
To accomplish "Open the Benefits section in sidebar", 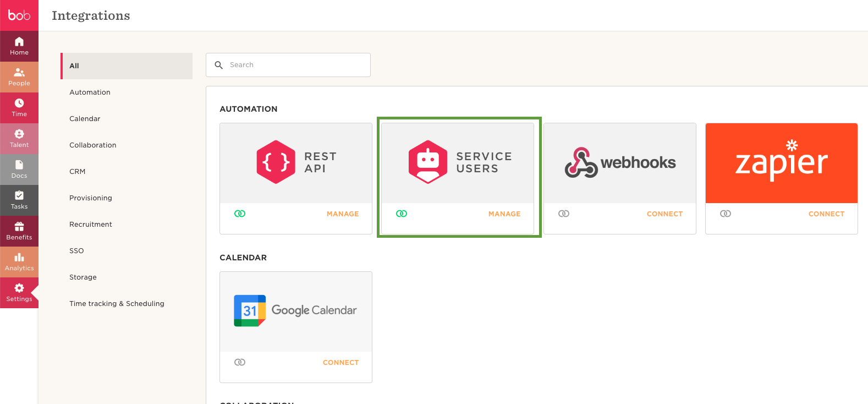I will click(19, 231).
